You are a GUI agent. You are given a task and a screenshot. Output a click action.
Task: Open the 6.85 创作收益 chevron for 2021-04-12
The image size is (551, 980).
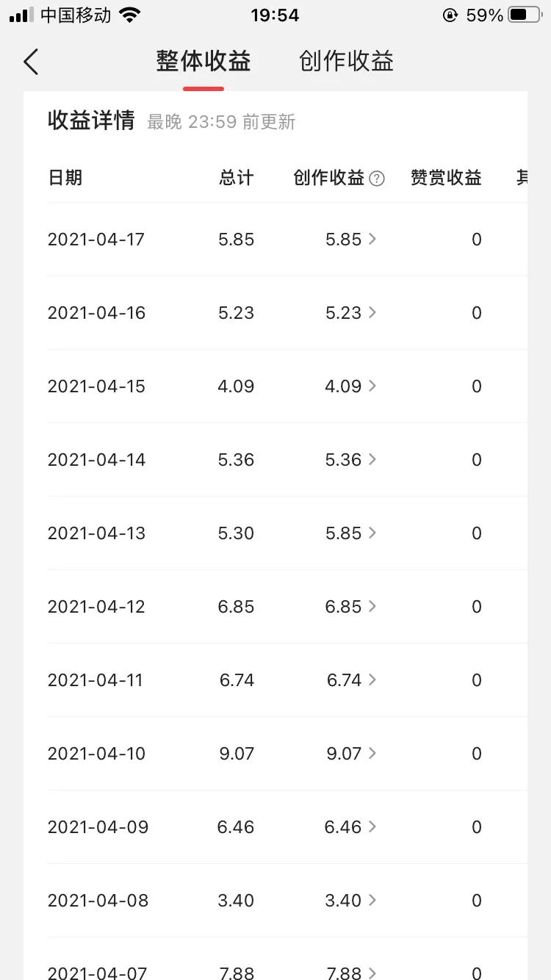click(x=372, y=606)
